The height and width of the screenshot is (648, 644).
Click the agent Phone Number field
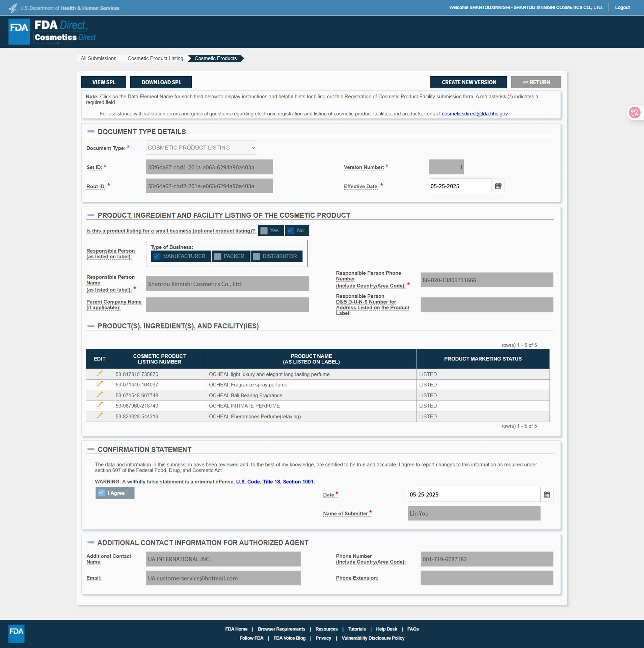click(x=487, y=559)
